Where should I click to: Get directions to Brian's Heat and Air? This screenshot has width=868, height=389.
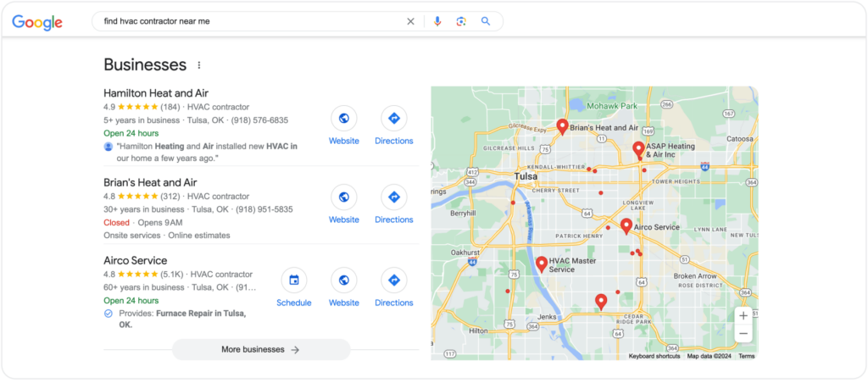pyautogui.click(x=393, y=197)
